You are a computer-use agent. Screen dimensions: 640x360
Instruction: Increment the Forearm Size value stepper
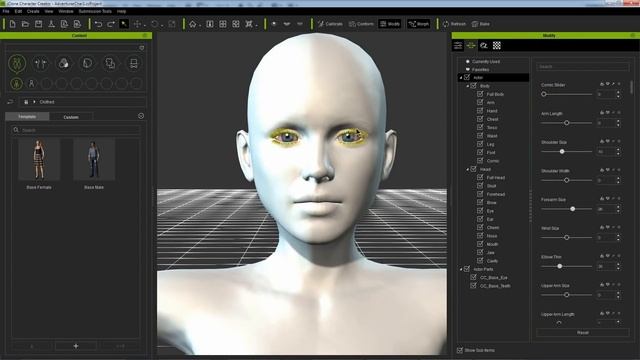point(618,207)
